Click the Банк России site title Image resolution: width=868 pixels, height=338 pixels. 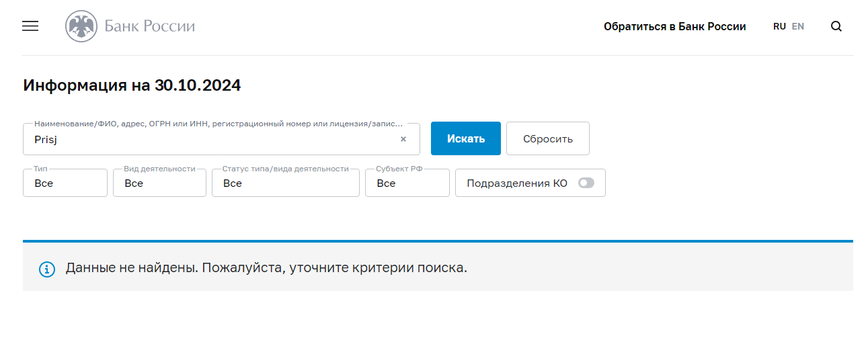[x=150, y=27]
